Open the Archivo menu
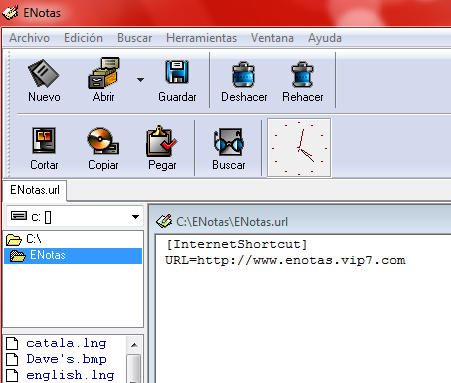Screen dimensions: 451x383 point(29,38)
